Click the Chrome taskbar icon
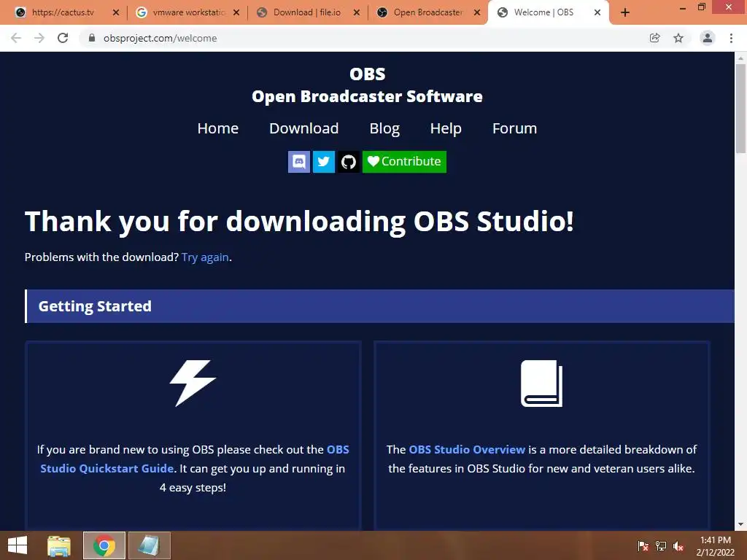The width and height of the screenshot is (747, 560). tap(104, 545)
